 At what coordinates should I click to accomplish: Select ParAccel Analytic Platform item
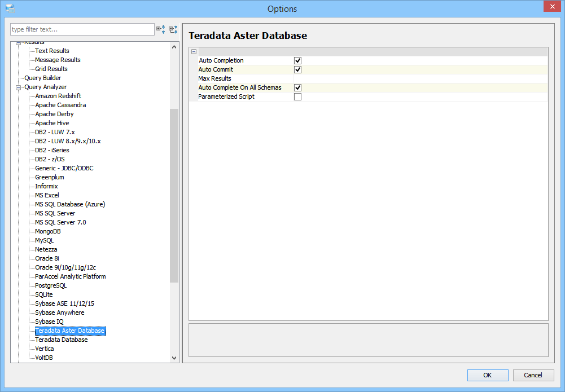[x=70, y=276]
